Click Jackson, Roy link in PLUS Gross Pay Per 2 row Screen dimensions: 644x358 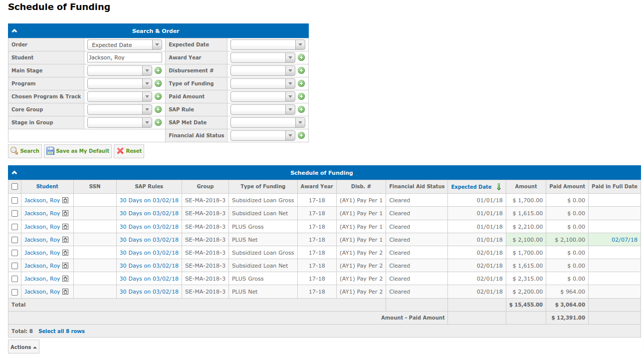(x=42, y=279)
